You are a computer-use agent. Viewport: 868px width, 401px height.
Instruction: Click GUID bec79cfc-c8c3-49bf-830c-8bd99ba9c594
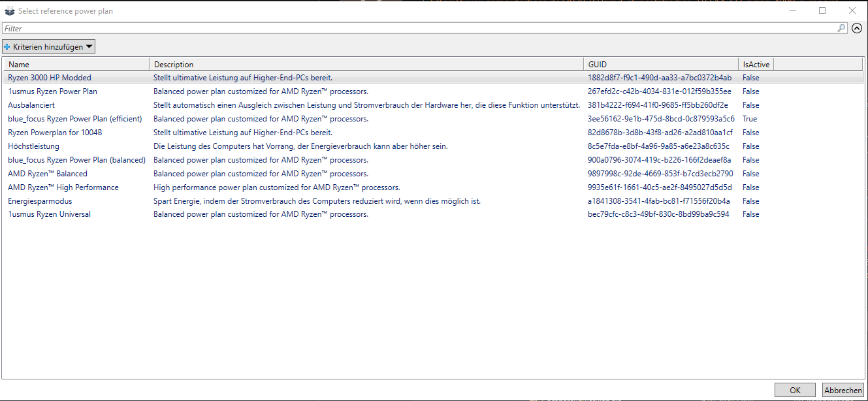pyautogui.click(x=658, y=214)
